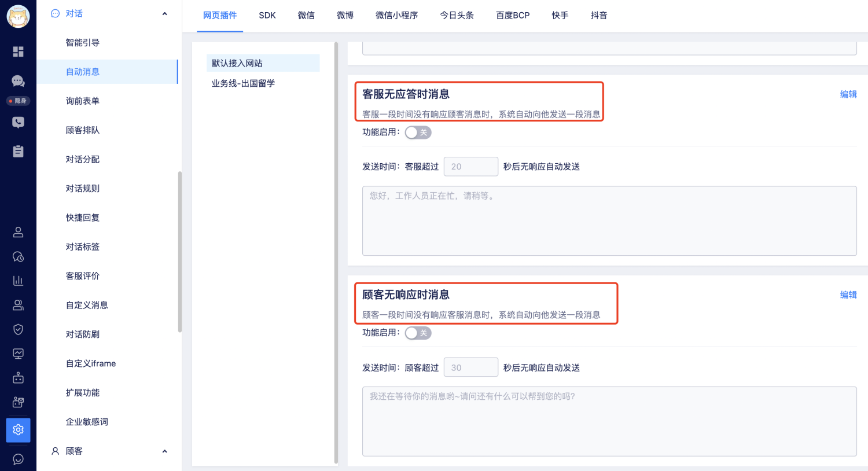Switch to the 抖音 tab
Viewport: 868px width, 471px height.
click(x=599, y=16)
